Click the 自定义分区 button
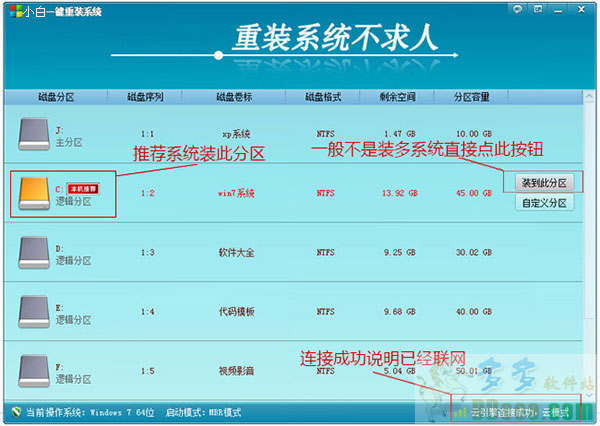 pyautogui.click(x=544, y=203)
